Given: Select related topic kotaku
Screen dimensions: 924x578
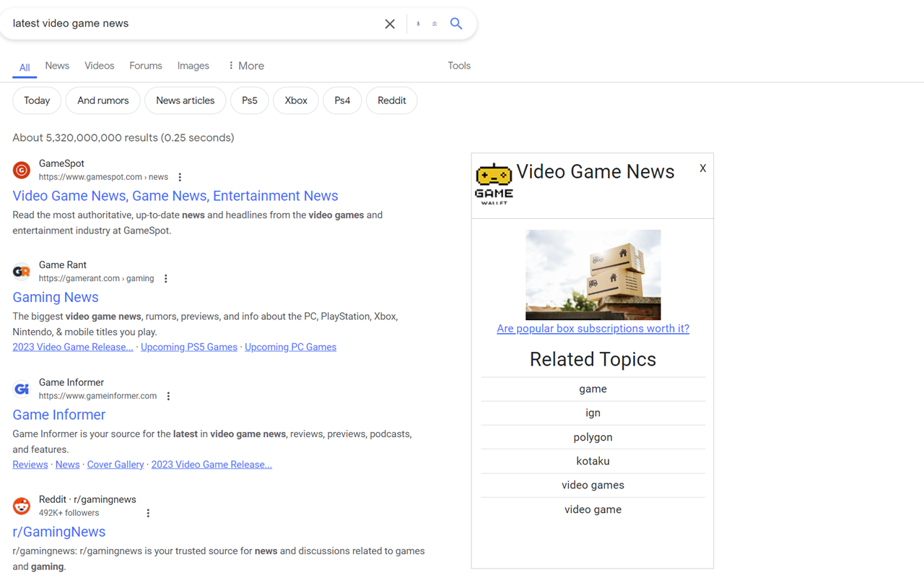Looking at the screenshot, I should pos(593,461).
